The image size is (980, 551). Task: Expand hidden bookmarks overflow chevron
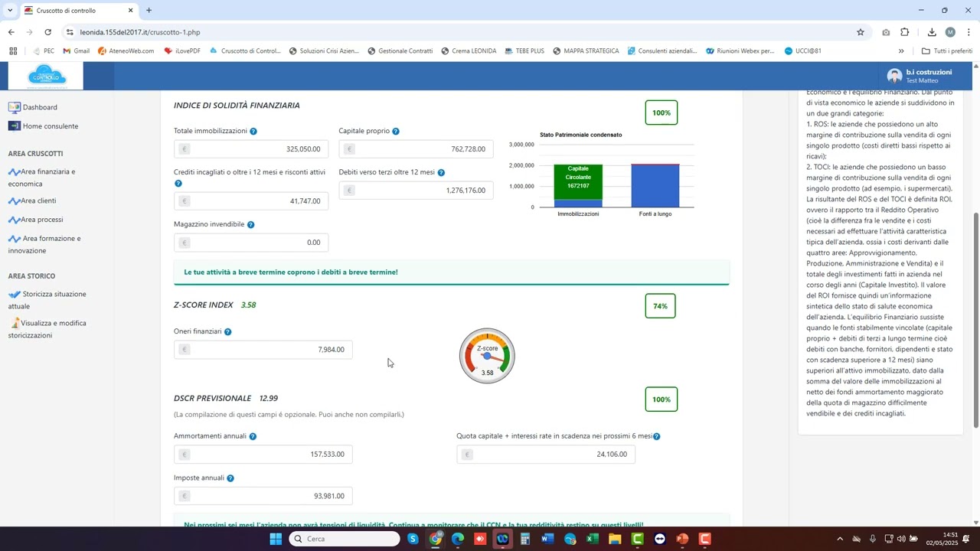(901, 51)
